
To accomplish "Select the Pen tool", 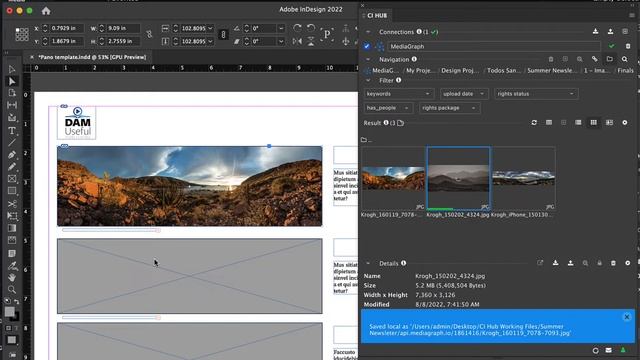I will point(12,155).
